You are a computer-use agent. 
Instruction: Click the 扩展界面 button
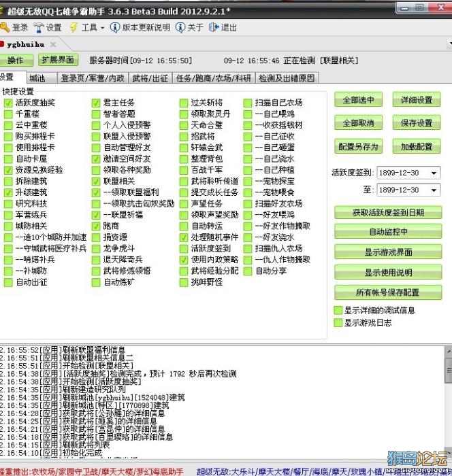pos(58,60)
